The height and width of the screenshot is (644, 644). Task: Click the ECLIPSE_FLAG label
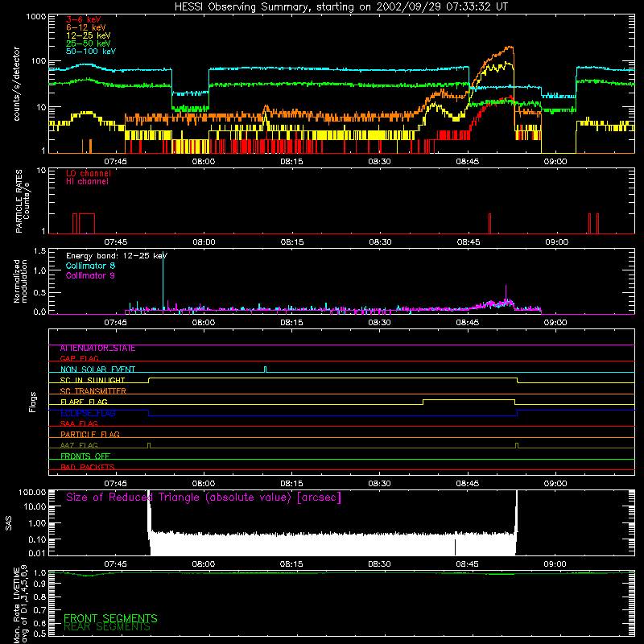click(88, 413)
